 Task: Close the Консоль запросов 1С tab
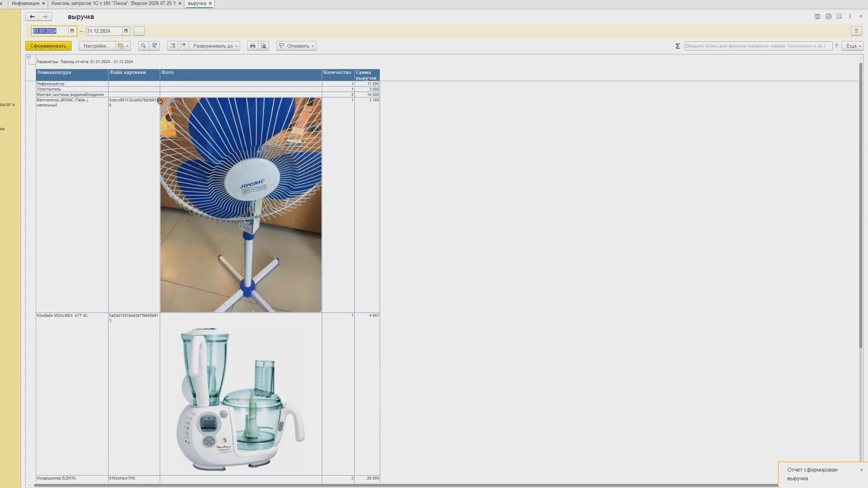179,4
